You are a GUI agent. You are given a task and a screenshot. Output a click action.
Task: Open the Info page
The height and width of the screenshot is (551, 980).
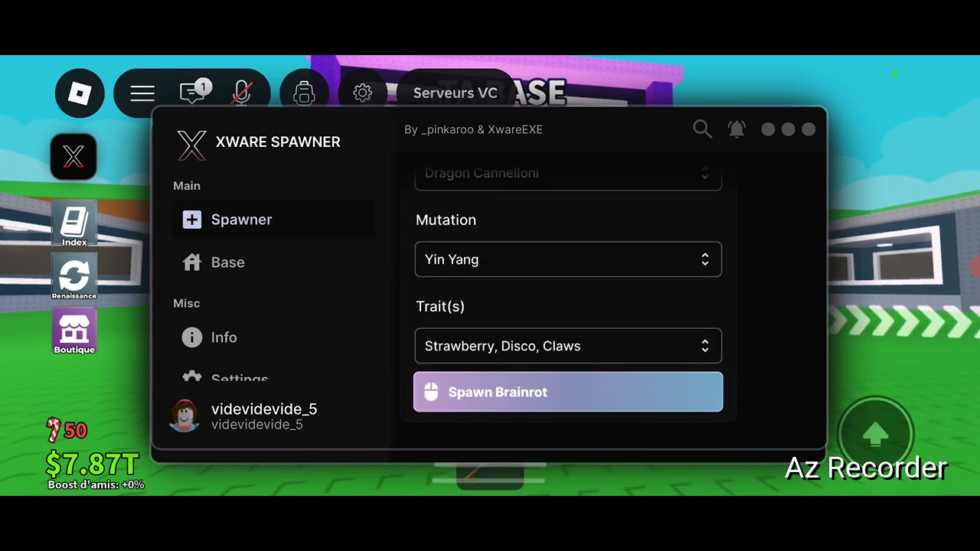(273, 337)
